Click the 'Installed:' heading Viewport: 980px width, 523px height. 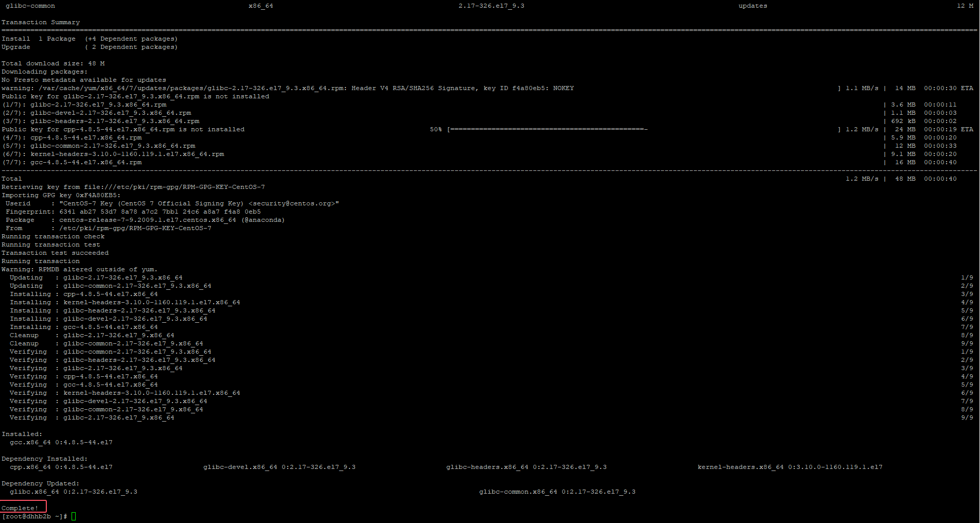point(22,434)
